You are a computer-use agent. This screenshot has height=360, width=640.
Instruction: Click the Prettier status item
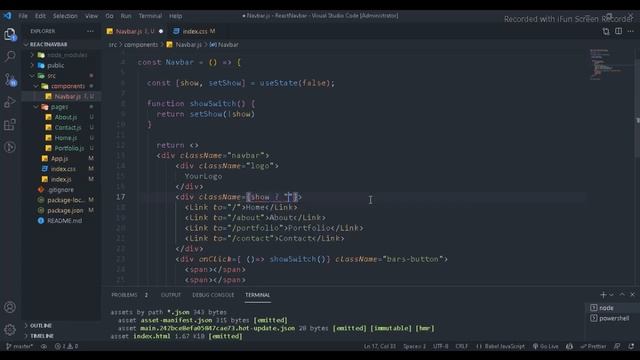point(593,347)
